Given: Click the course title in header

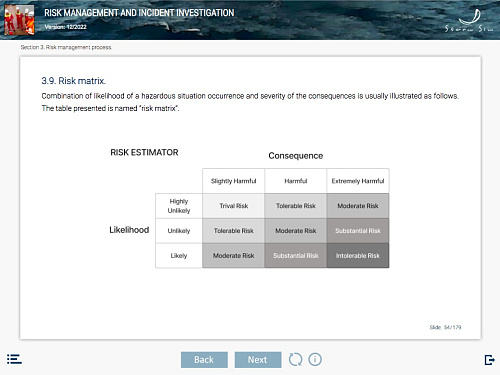Looking at the screenshot, I should (x=139, y=13).
